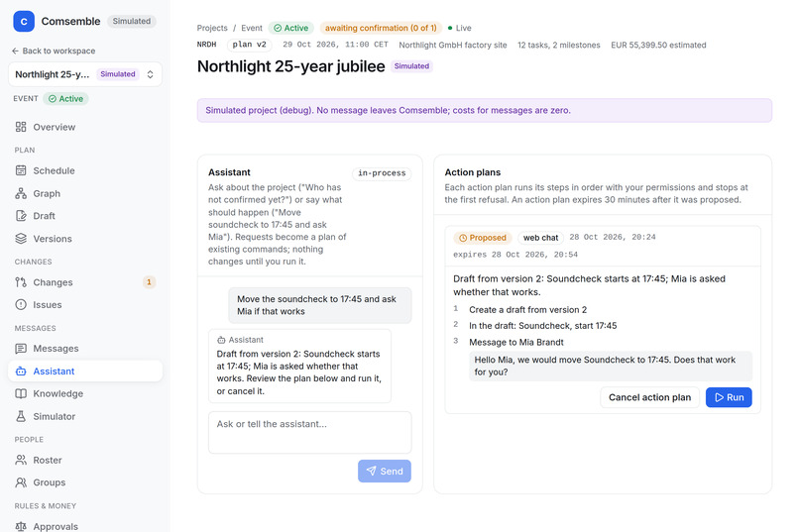Image resolution: width=799 pixels, height=532 pixels.
Task: Click the Roster people icon
Action: pos(21,460)
